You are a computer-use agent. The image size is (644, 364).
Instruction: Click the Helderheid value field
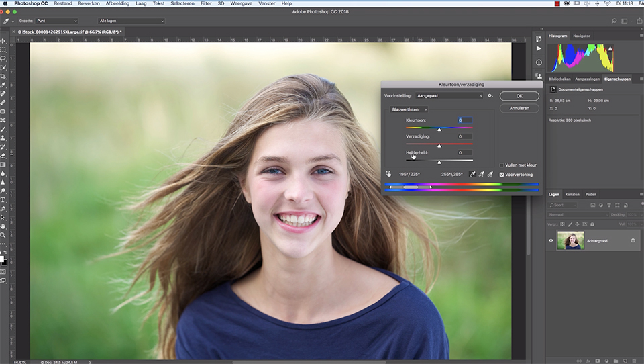pyautogui.click(x=465, y=152)
